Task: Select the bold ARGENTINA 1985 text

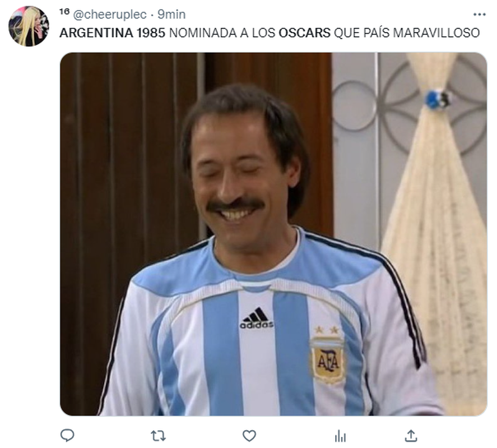Action: click(x=112, y=33)
